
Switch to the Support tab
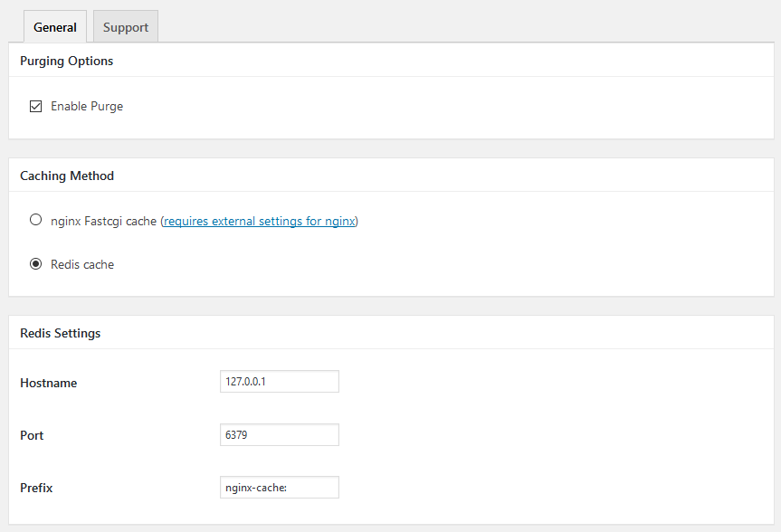click(x=126, y=27)
